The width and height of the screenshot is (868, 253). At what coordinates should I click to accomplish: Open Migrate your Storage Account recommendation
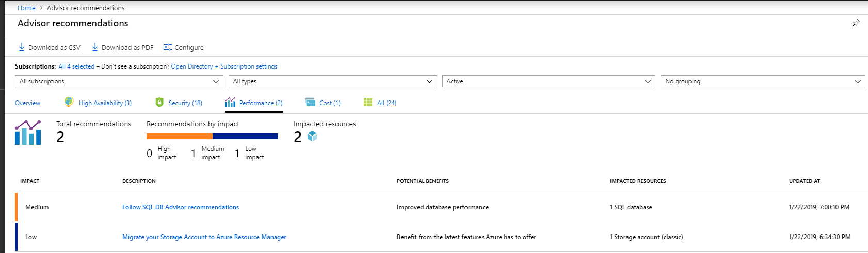[204, 237]
